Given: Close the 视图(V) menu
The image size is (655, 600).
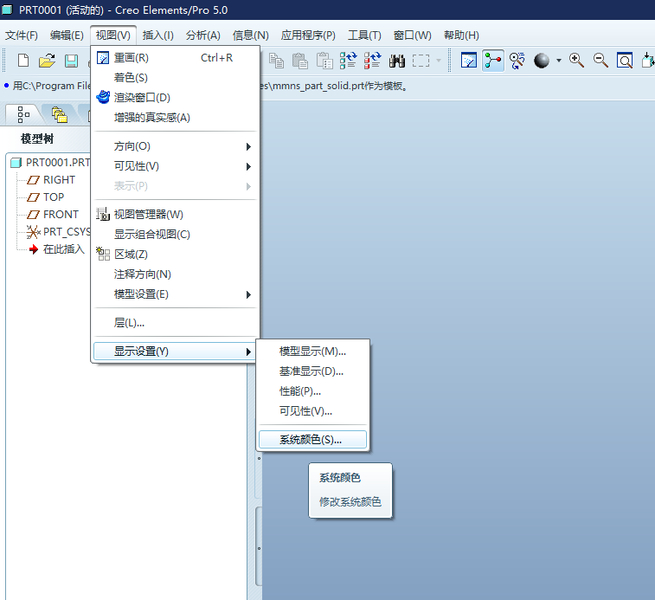Looking at the screenshot, I should point(113,36).
